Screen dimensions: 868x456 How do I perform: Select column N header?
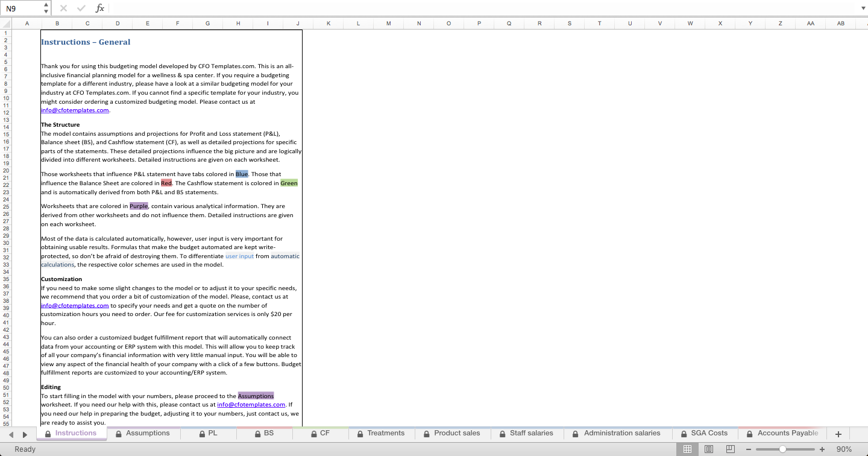(x=419, y=24)
